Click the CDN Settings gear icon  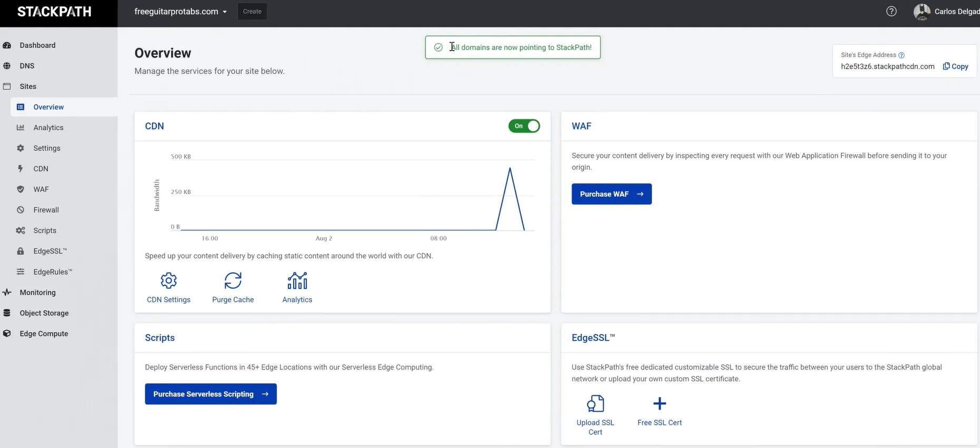tap(169, 281)
